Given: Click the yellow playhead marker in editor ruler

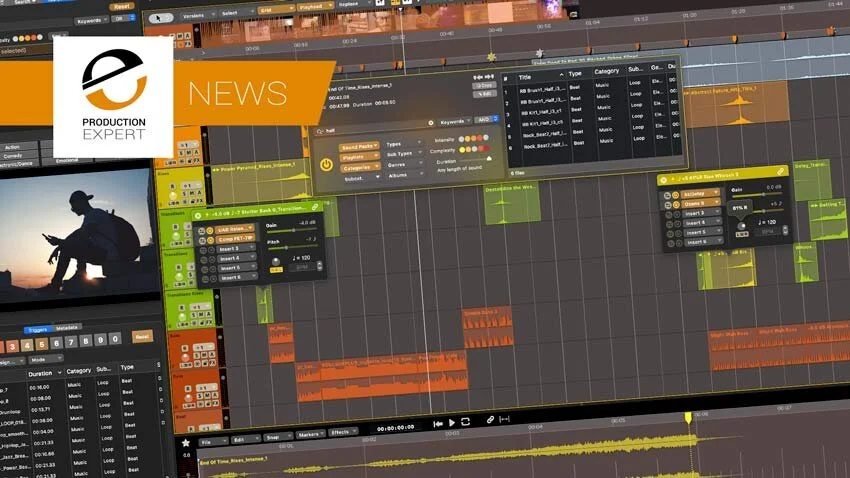Looking at the screenshot, I should (x=688, y=417).
